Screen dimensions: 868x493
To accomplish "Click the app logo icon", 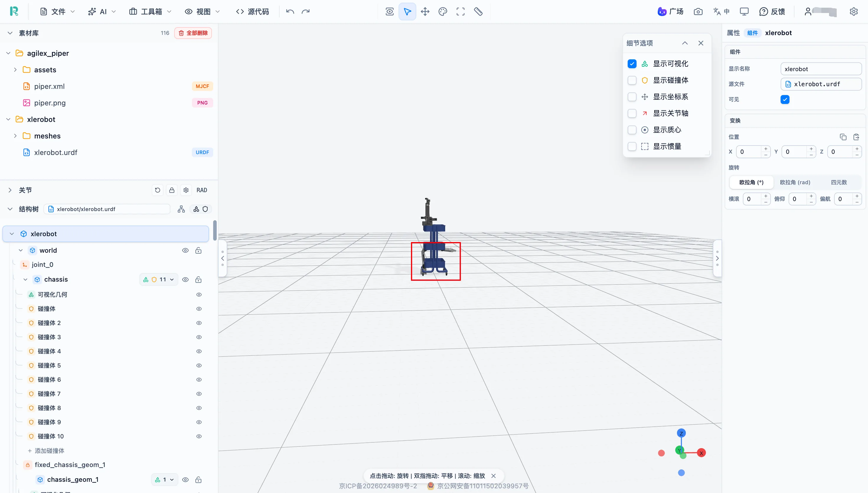I will [14, 12].
